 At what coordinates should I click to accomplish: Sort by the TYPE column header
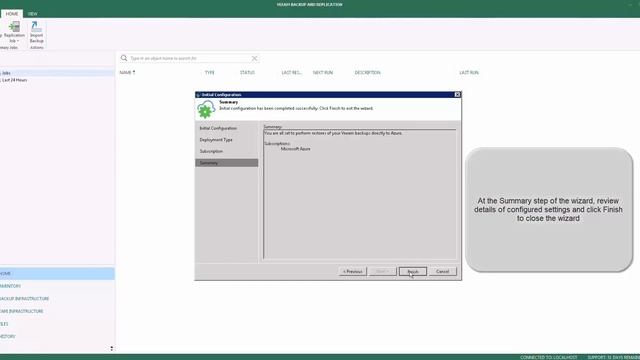(209, 73)
